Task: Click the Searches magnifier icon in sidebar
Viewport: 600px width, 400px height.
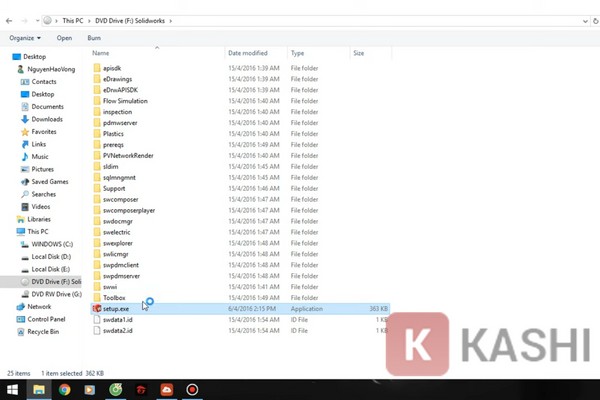Action: point(25,194)
